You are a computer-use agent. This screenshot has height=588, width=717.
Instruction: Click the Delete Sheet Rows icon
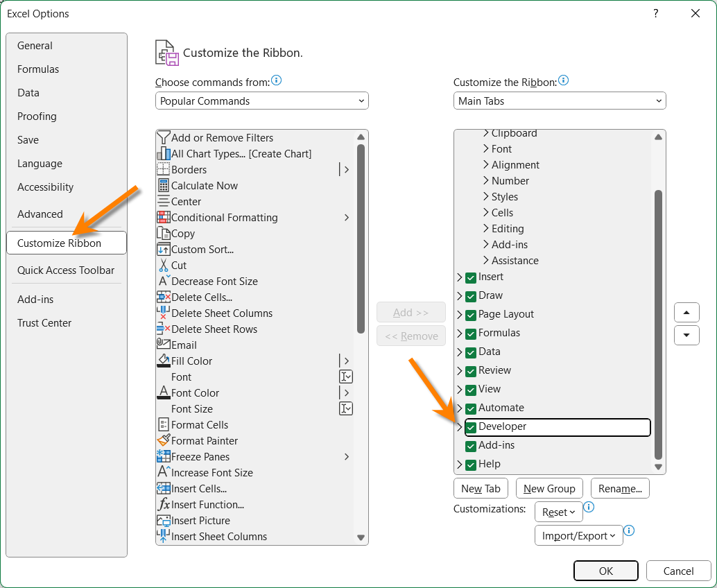pos(163,329)
